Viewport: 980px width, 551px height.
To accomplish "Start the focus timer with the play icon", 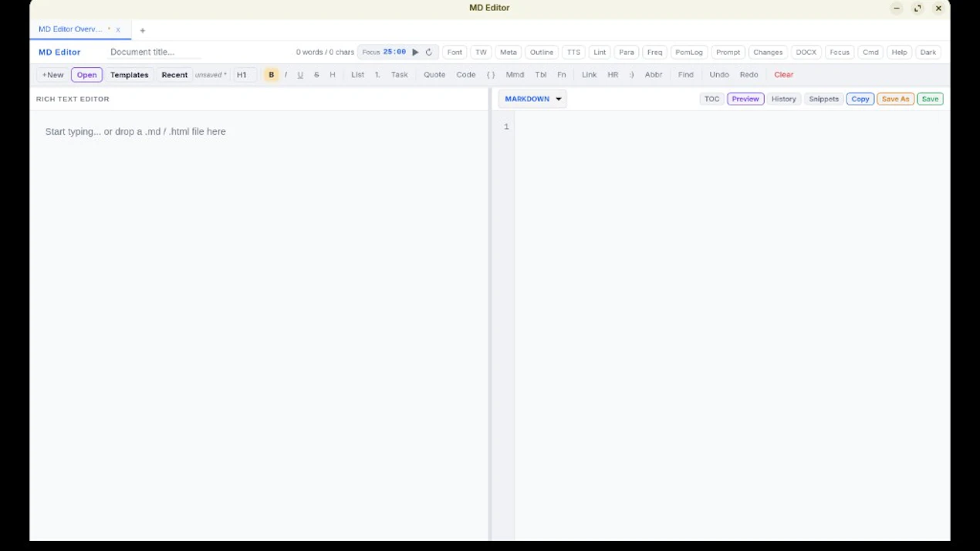I will tap(415, 52).
